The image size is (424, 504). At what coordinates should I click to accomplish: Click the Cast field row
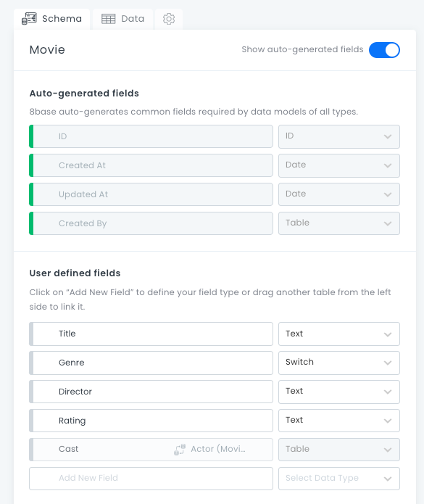[x=151, y=450]
